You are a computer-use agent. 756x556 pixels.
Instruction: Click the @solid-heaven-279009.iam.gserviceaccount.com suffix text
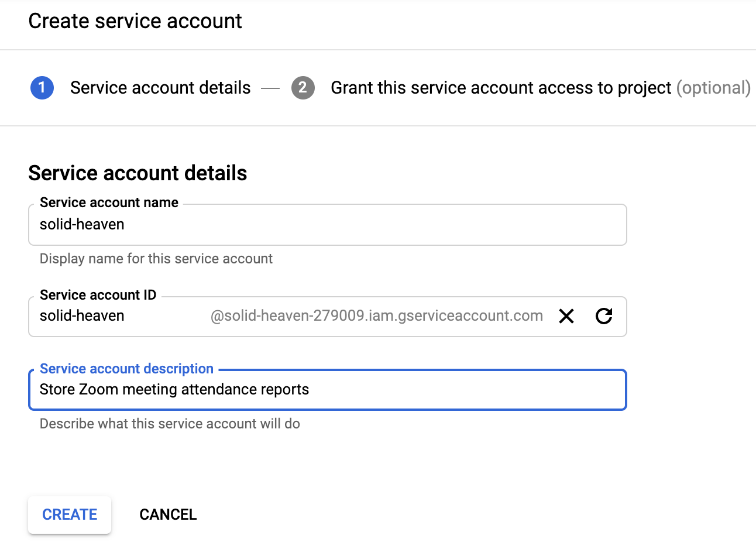pos(376,316)
